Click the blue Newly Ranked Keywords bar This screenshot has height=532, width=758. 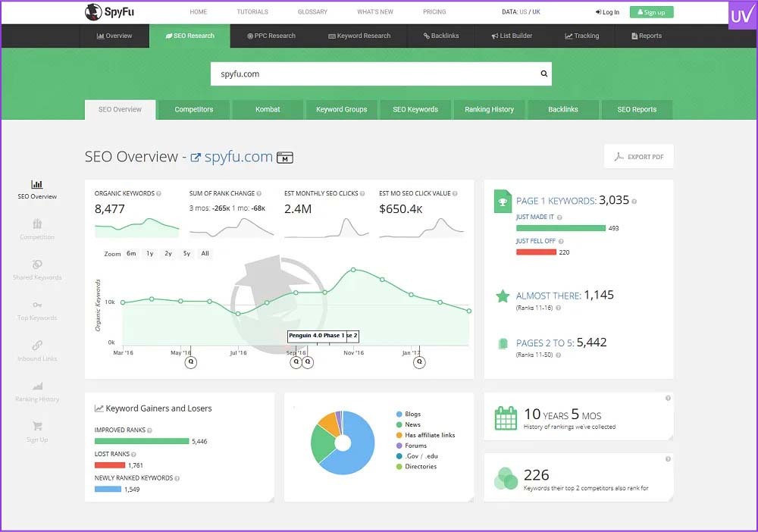108,489
